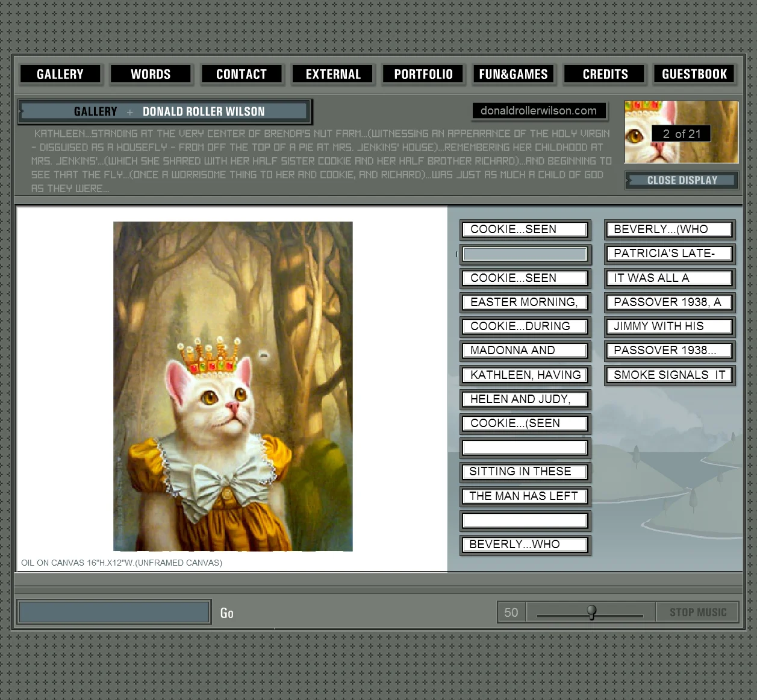Click the highlighted blank entry in list
The width and height of the screenshot is (757, 700).
coord(525,254)
